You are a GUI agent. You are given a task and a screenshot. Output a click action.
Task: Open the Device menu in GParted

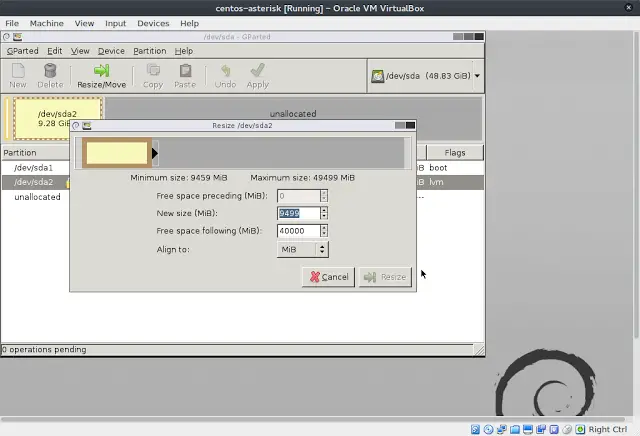[x=111, y=51]
